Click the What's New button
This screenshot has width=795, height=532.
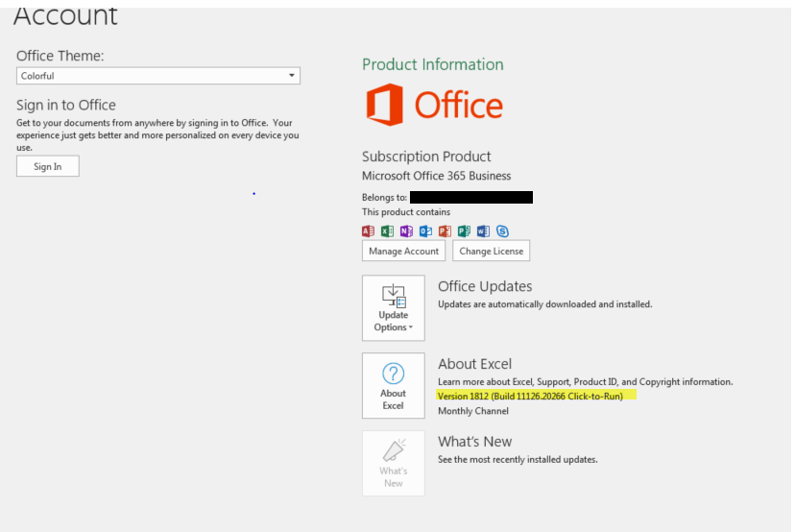(394, 463)
